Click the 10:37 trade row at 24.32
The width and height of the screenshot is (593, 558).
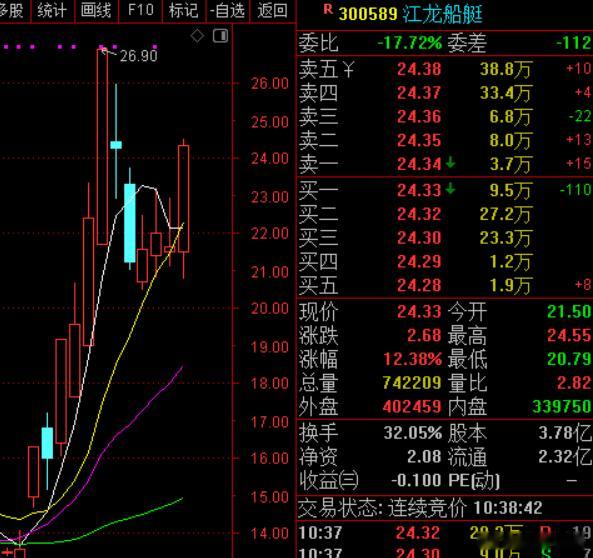(x=445, y=533)
